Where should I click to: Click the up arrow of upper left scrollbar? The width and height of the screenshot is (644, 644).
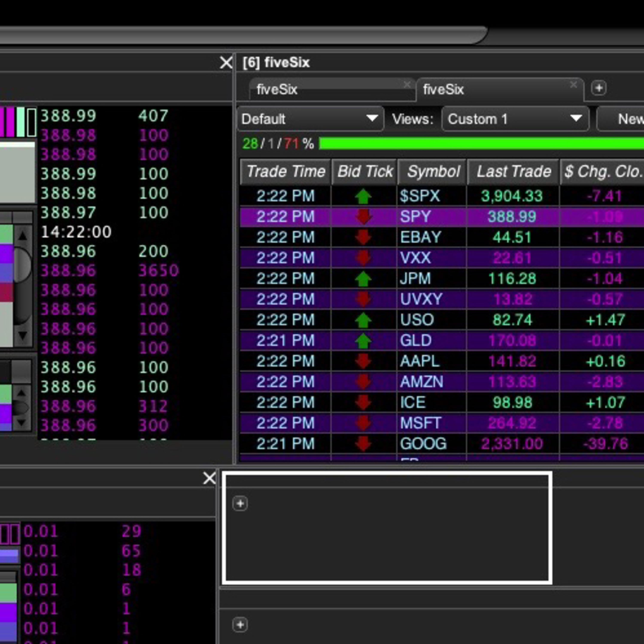coord(22,236)
